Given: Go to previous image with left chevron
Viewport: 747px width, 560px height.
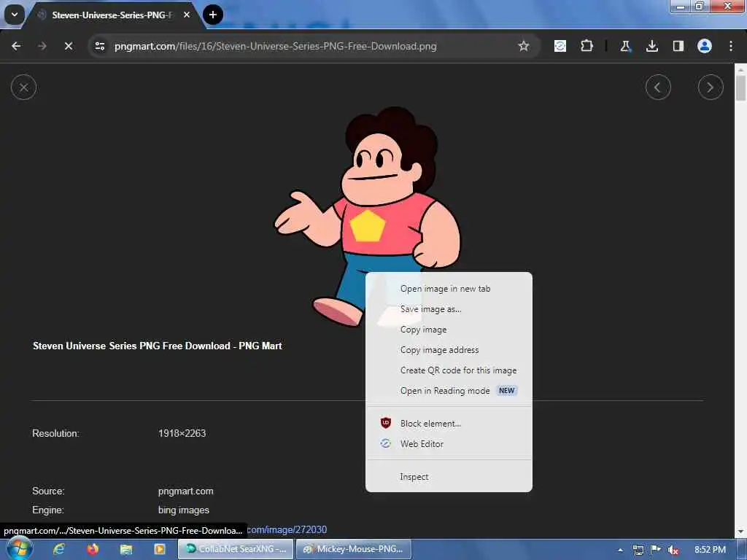Looking at the screenshot, I should [658, 87].
